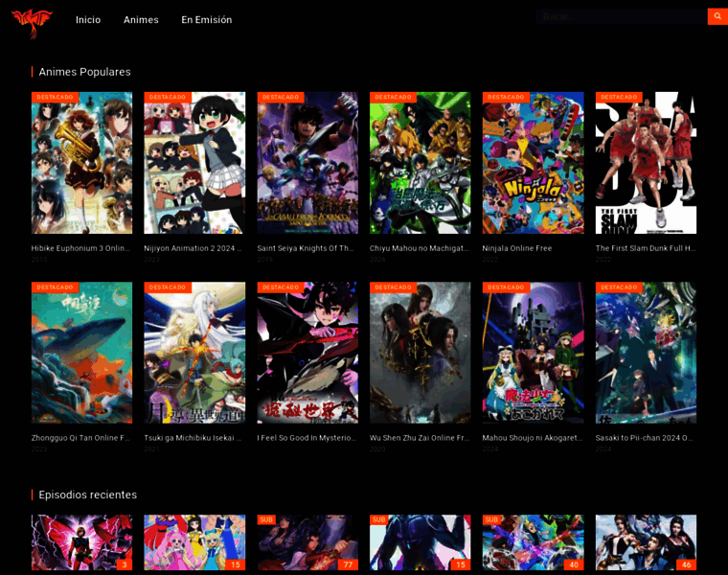Focus the Buscar search input field
Image resolution: width=728 pixels, height=575 pixels.
(622, 16)
